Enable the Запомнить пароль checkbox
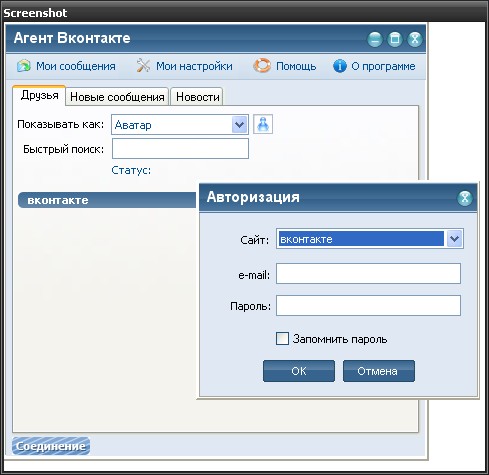The height and width of the screenshot is (475, 489). point(282,339)
